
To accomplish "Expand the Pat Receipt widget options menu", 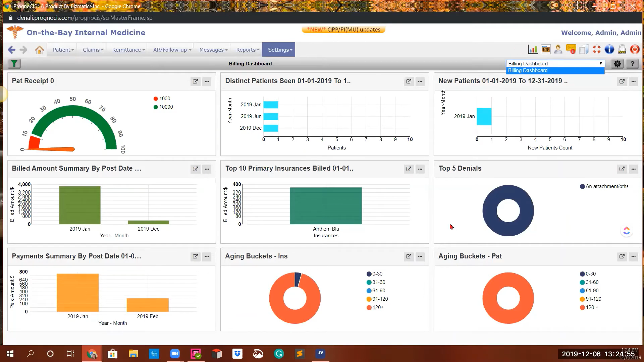I will 207,81.
